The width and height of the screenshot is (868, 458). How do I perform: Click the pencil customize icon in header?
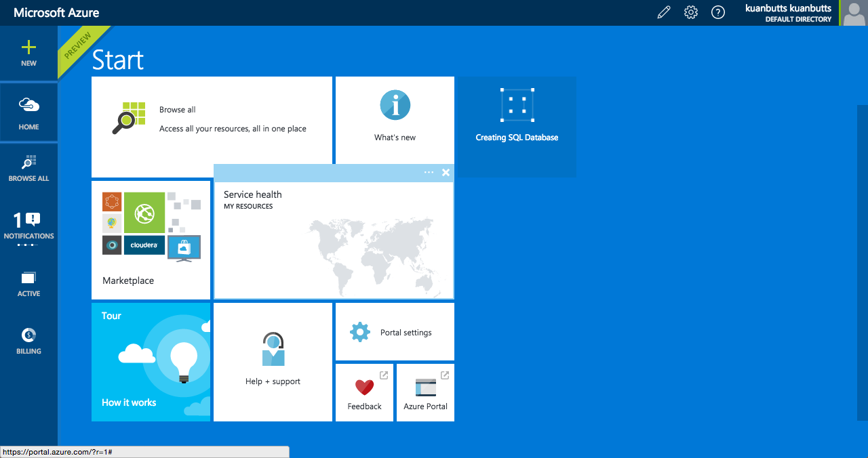pos(664,12)
